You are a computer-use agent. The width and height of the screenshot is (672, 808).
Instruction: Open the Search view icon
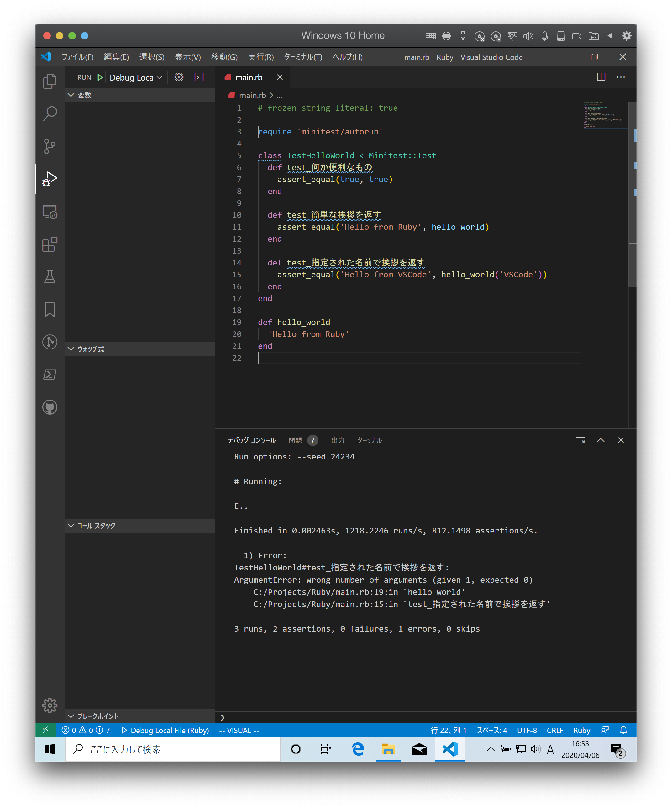[x=50, y=113]
